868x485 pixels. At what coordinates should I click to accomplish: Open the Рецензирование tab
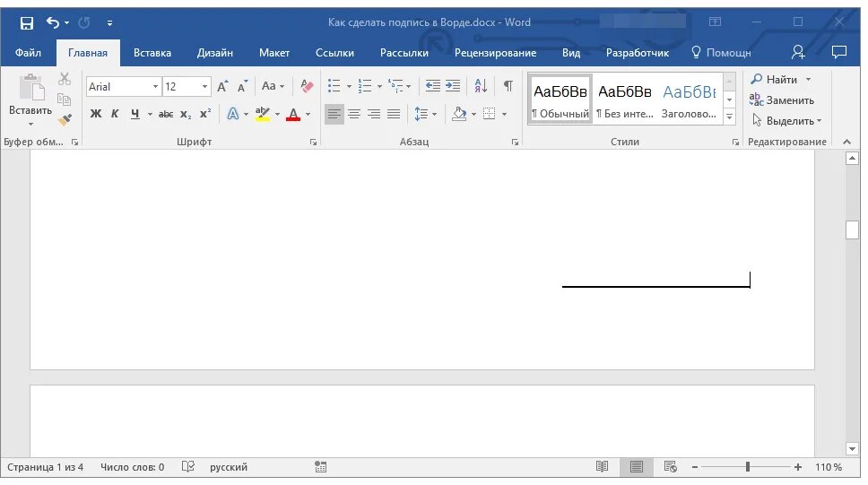[495, 53]
